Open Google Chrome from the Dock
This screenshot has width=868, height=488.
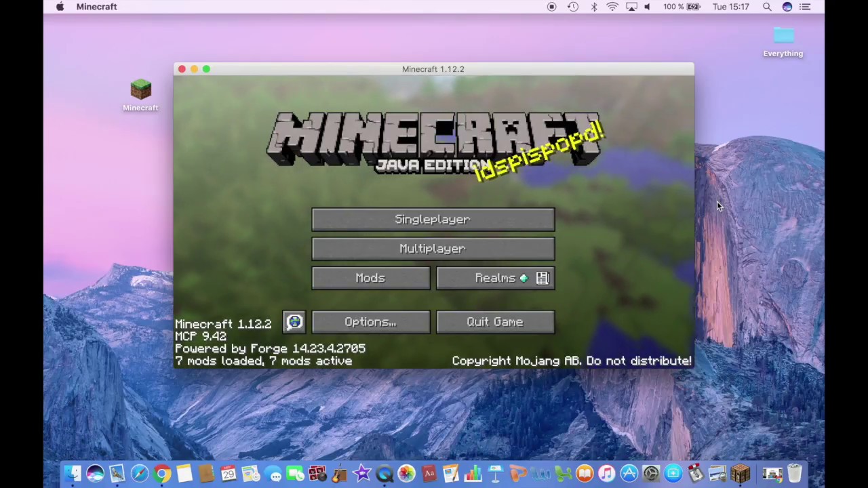(x=161, y=474)
